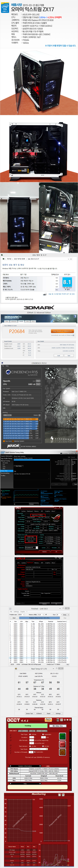Open Graphics tab in upper CPU-Z window
The width and height of the screenshot is (78, 868).
(x=48, y=511)
